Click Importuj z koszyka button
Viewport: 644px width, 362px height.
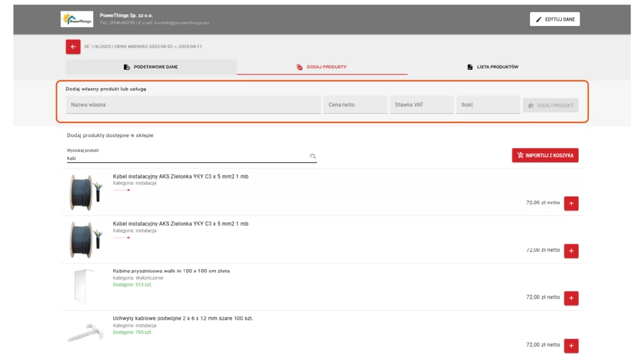pyautogui.click(x=545, y=155)
